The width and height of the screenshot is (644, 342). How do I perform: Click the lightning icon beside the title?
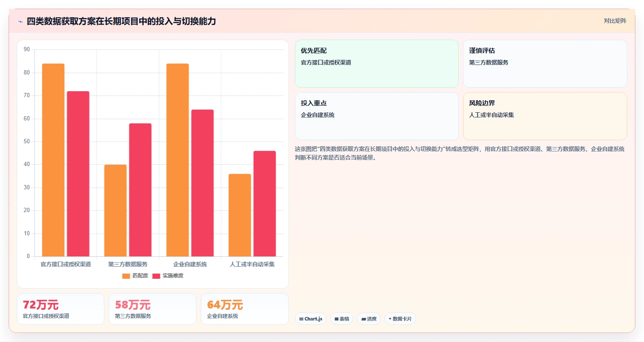tap(20, 22)
